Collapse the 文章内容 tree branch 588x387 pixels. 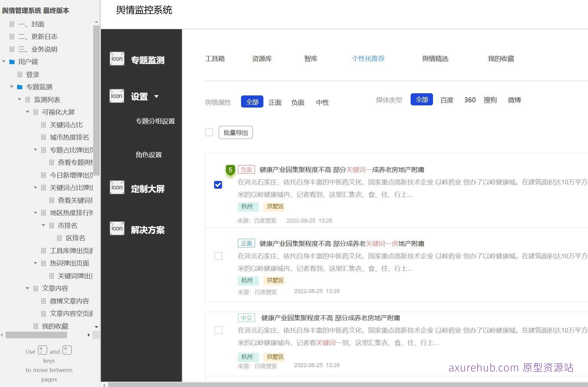(x=27, y=288)
